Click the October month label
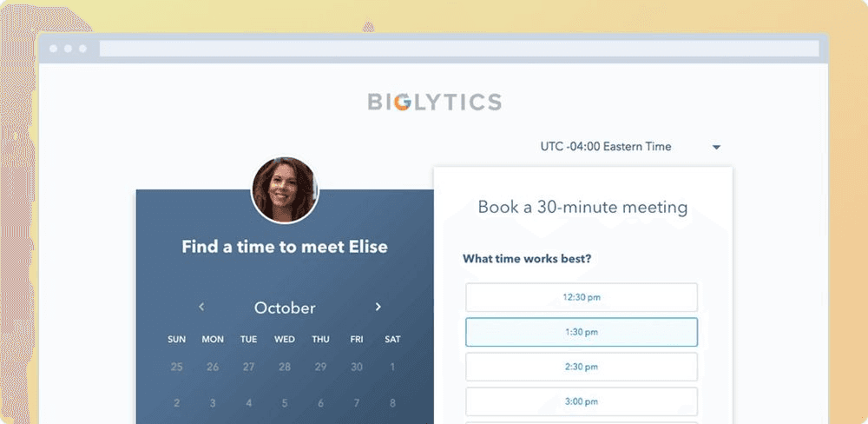This screenshot has width=868, height=424. point(285,308)
